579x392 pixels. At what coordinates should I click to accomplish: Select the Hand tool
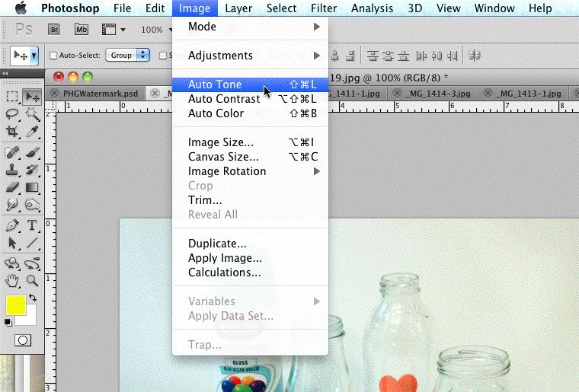pos(12,281)
